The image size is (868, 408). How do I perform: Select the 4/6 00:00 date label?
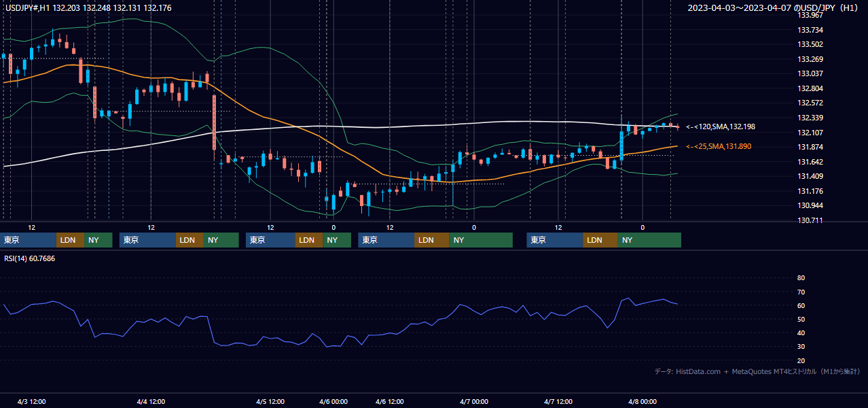coord(333,402)
